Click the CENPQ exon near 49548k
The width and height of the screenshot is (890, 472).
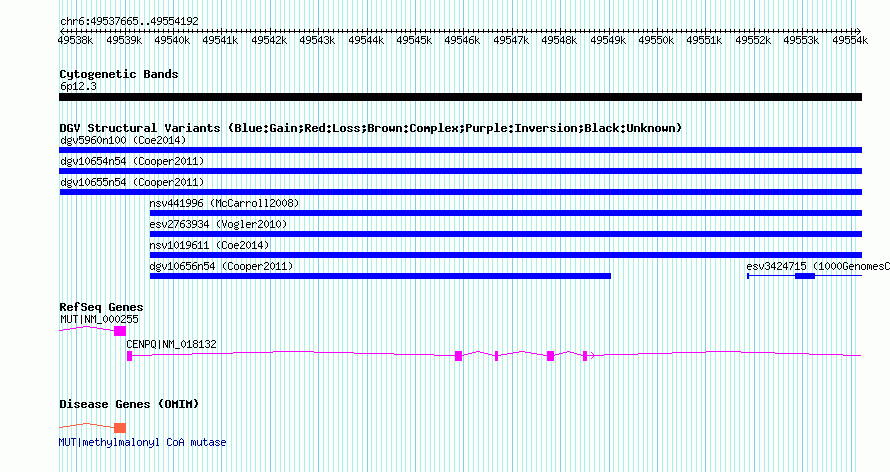tap(550, 356)
